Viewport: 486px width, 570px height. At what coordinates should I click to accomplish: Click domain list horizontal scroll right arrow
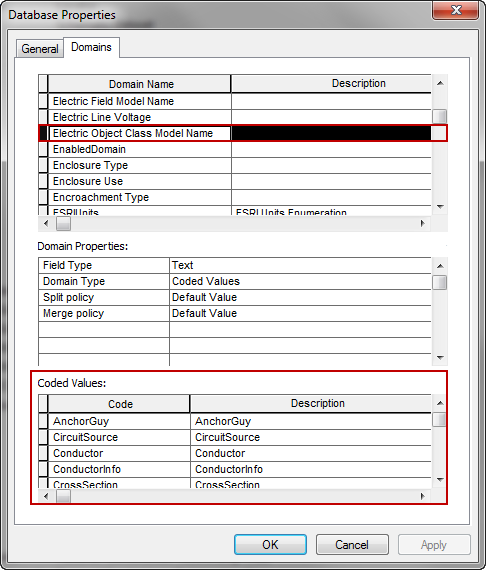[423, 223]
